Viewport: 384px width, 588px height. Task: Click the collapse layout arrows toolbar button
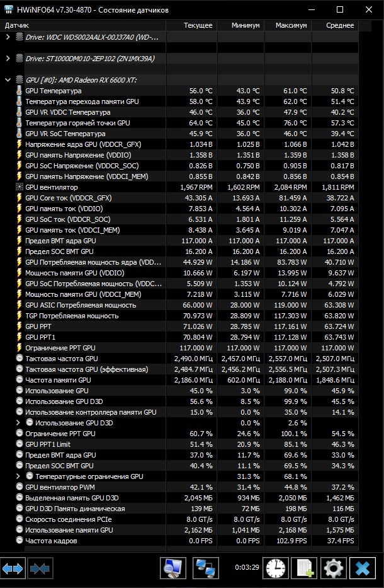point(40,568)
